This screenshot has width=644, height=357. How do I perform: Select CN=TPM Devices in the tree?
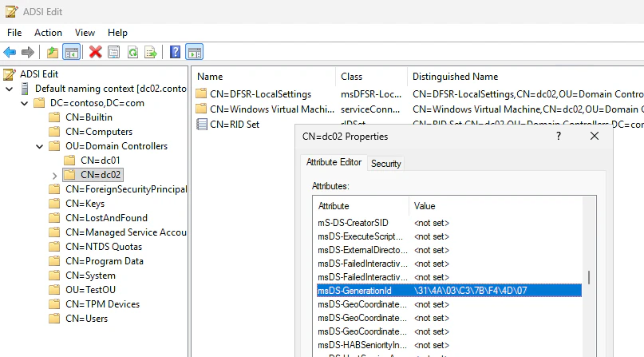[103, 304]
